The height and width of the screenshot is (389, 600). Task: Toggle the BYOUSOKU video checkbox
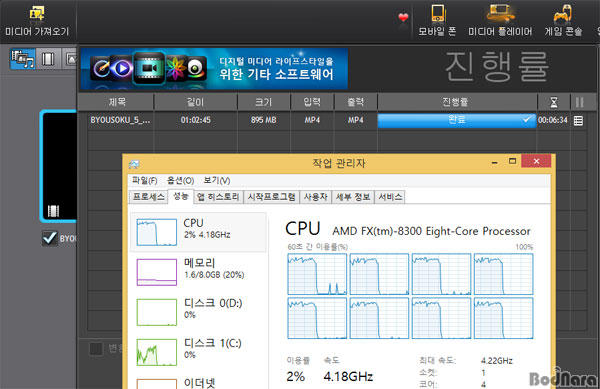pyautogui.click(x=50, y=238)
